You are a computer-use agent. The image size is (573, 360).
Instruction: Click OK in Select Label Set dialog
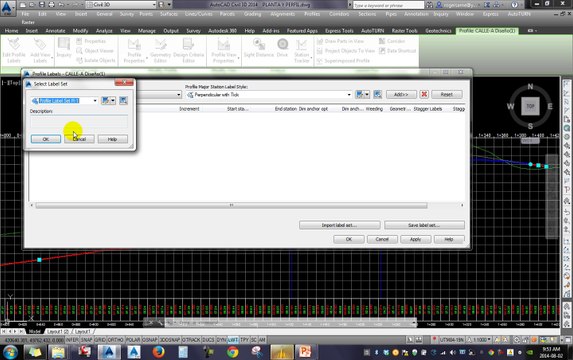pyautogui.click(x=46, y=139)
